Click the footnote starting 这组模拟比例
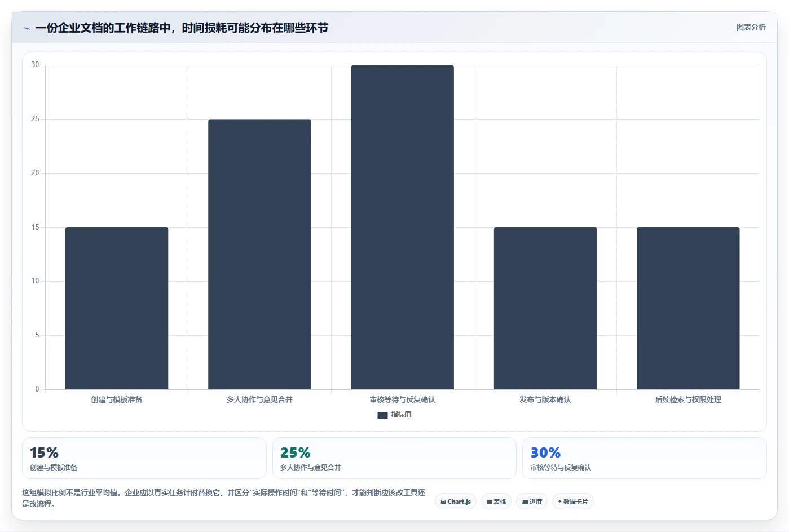Screen dimensions: 789x532 [x=223, y=498]
